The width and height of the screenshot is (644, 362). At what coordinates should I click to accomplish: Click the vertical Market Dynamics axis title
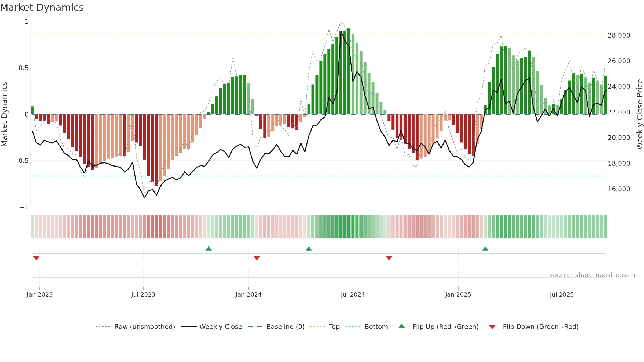[x=4, y=114]
